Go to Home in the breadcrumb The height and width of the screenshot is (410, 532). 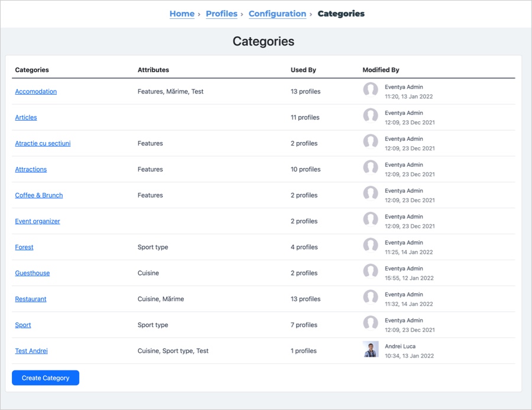182,14
